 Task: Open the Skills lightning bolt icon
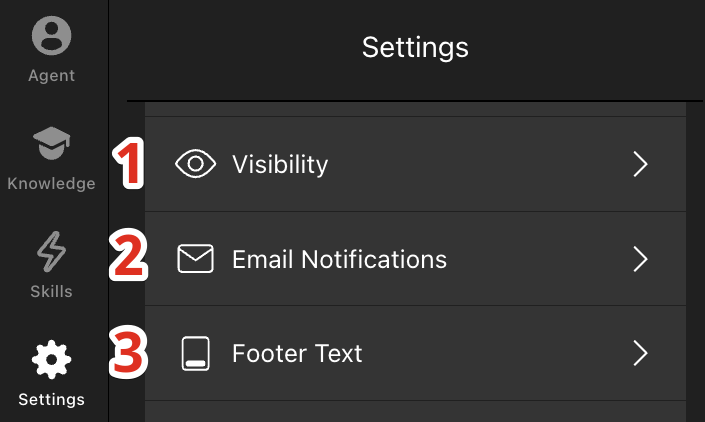click(x=51, y=252)
